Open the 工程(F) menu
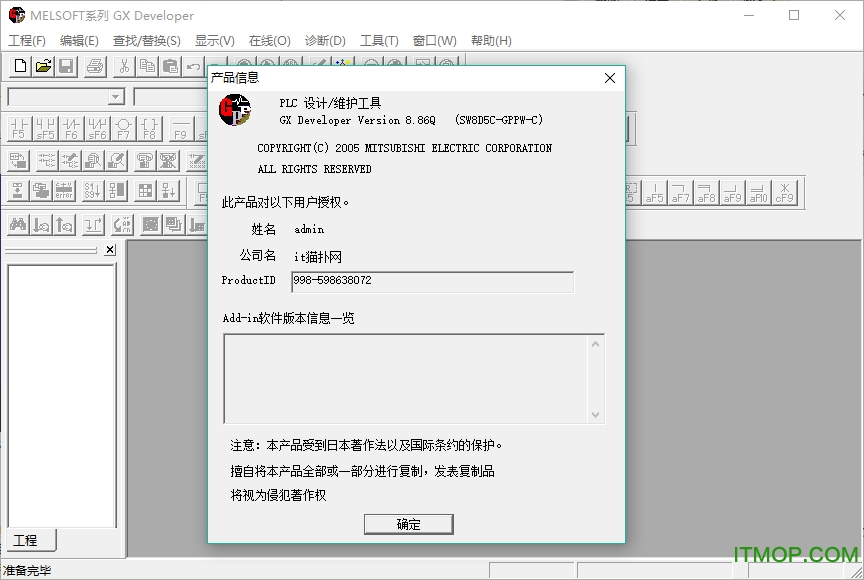864x580 pixels. tap(26, 41)
